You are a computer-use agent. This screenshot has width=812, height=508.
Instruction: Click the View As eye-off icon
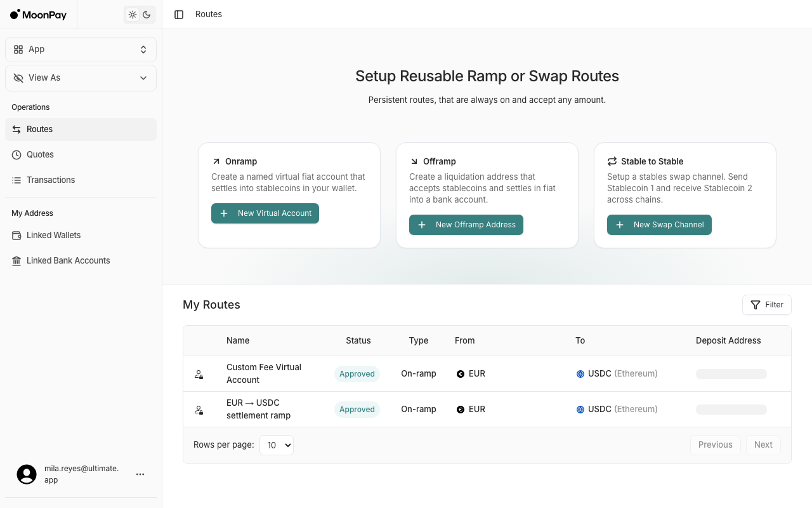[18, 78]
